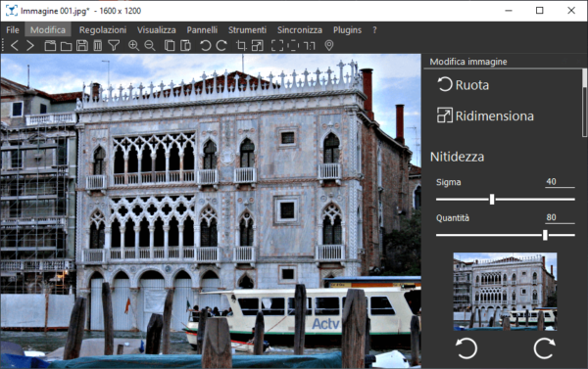Open the File menu
This screenshot has width=588, height=369.
coord(13,30)
